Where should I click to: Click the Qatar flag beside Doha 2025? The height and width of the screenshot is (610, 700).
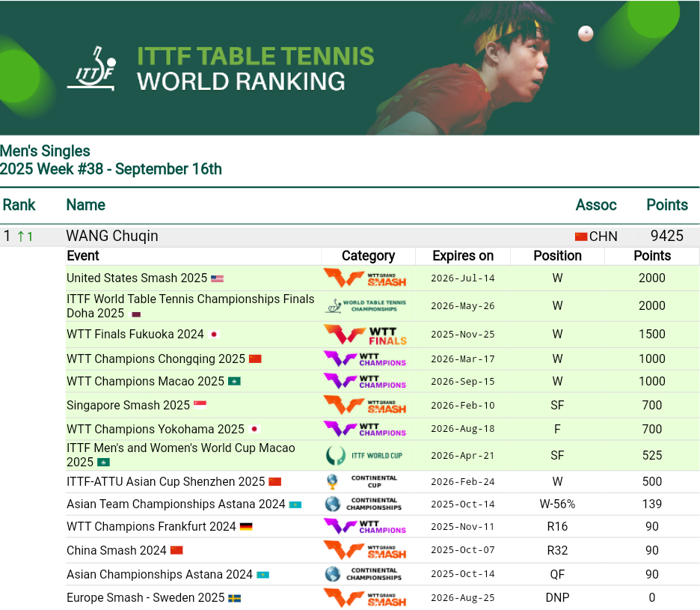(x=135, y=314)
